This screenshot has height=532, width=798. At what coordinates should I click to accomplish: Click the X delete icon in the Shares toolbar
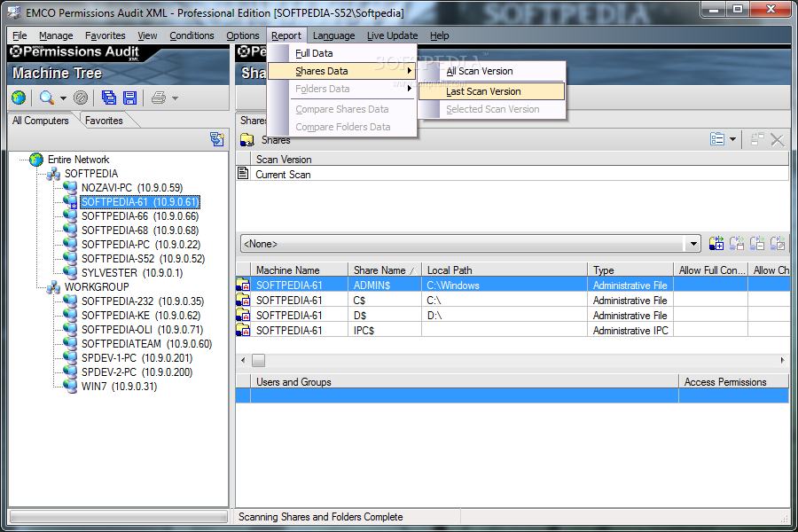point(778,139)
